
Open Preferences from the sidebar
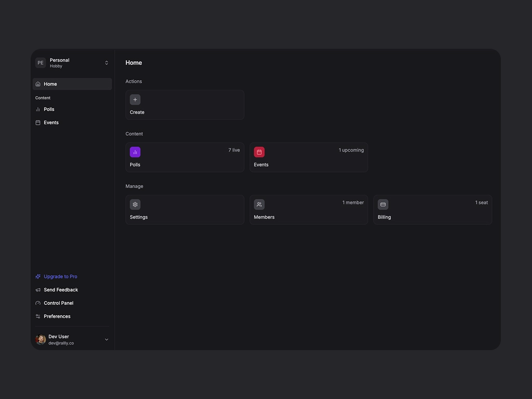[x=57, y=316]
